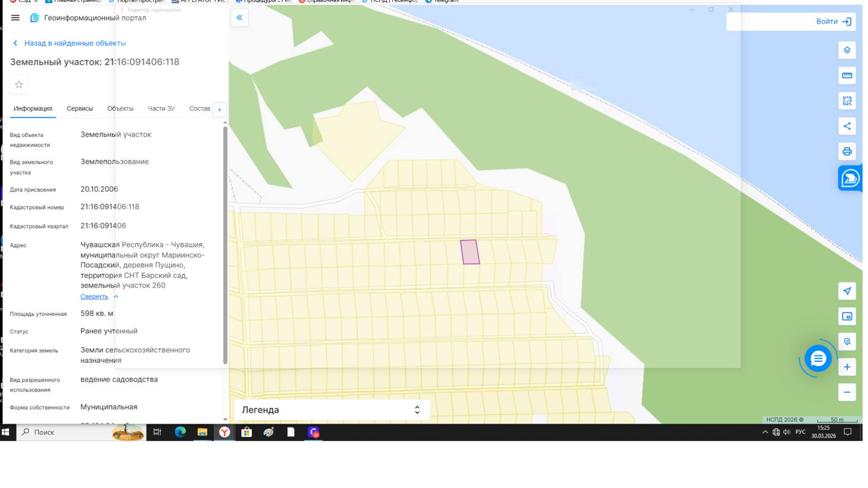
Task: Open the Объекты tab
Action: coord(120,109)
